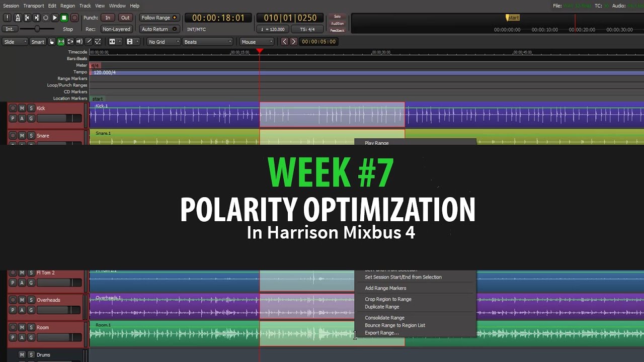Click Punch Out button
Viewport: 644px width, 362px height.
coord(125,18)
